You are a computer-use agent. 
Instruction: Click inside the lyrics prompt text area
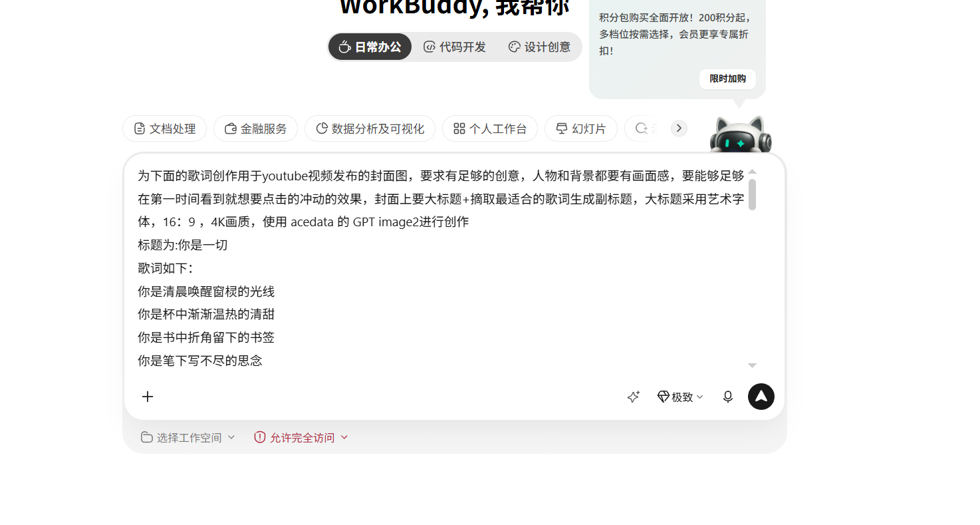pos(441,268)
